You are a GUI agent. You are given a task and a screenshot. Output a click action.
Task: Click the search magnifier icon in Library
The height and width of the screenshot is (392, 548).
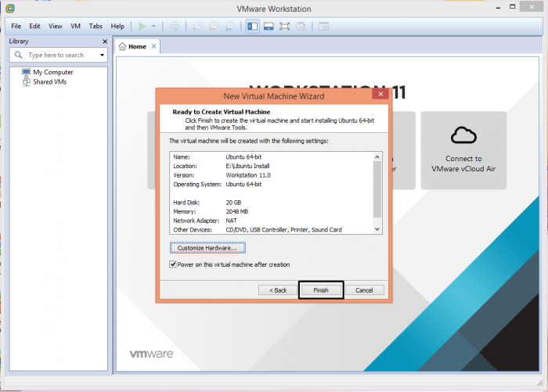(x=18, y=55)
